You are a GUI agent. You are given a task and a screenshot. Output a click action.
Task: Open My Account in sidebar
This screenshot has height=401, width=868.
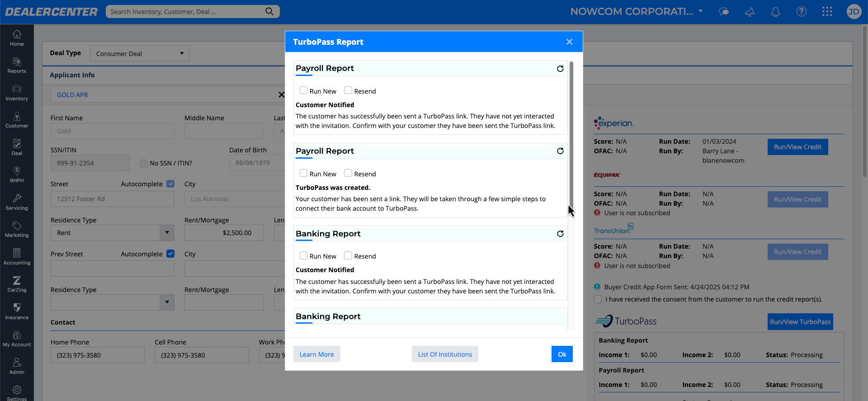tap(17, 339)
